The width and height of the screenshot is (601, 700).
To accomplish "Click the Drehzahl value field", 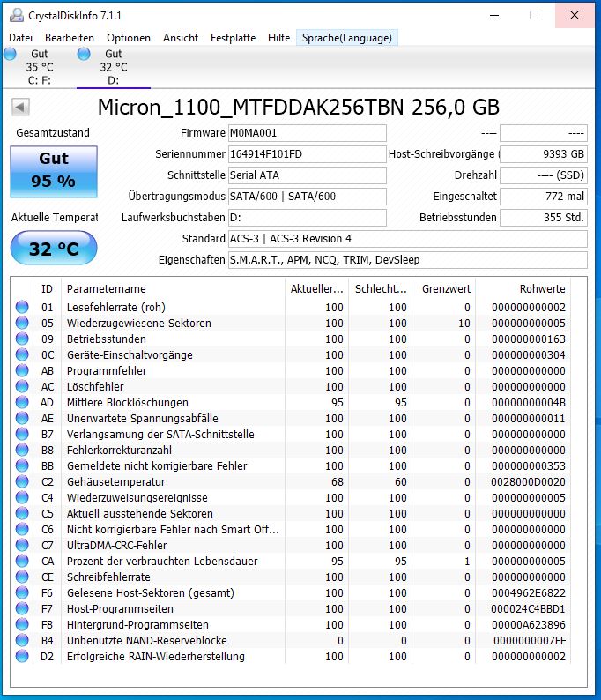I will tap(544, 175).
